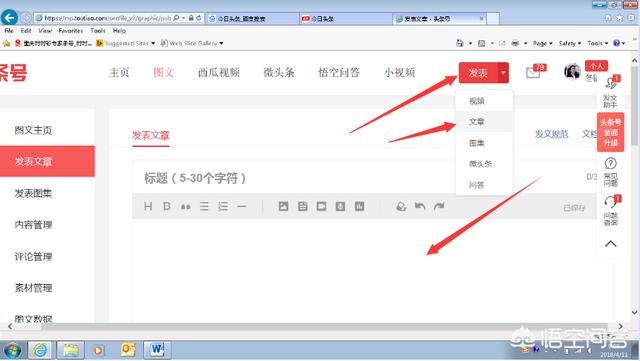The height and width of the screenshot is (361, 640).
Task: Click the 头条号全面升级 red banner
Action: point(611,132)
